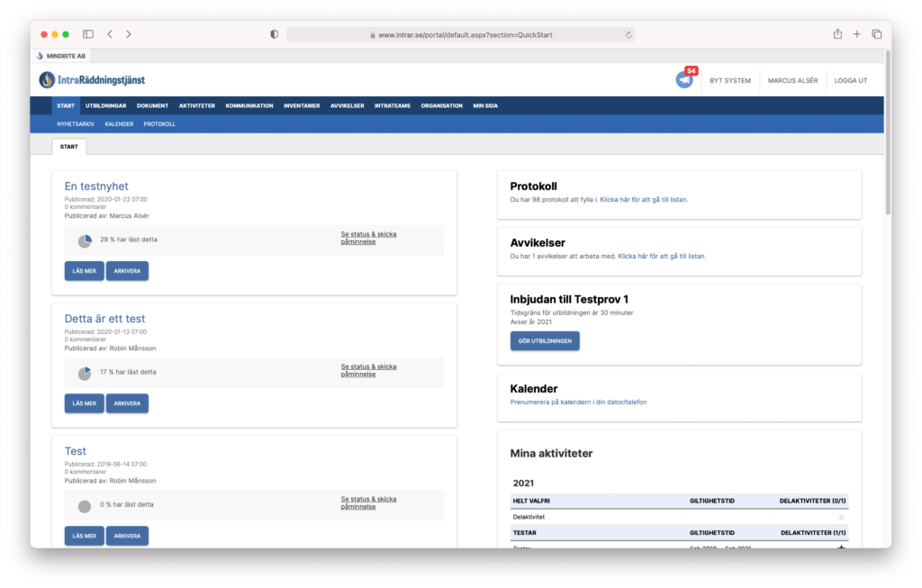The height and width of the screenshot is (588, 922).
Task: Click the Safari share icon
Action: [x=837, y=34]
